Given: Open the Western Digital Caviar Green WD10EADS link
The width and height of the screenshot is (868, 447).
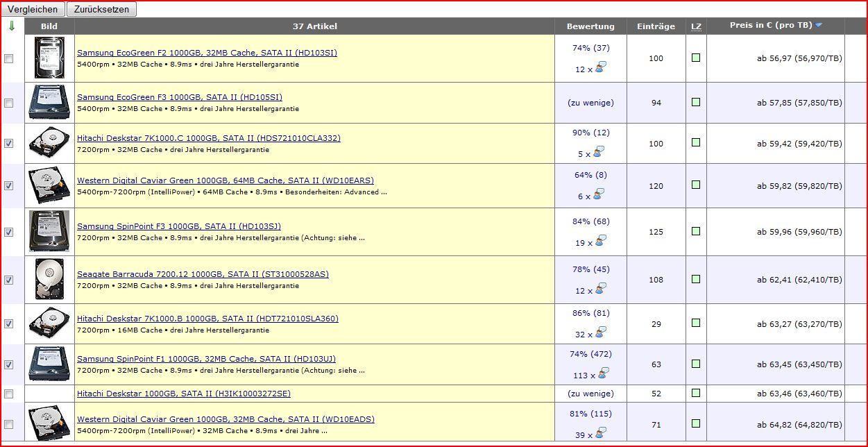Looking at the screenshot, I should (225, 419).
